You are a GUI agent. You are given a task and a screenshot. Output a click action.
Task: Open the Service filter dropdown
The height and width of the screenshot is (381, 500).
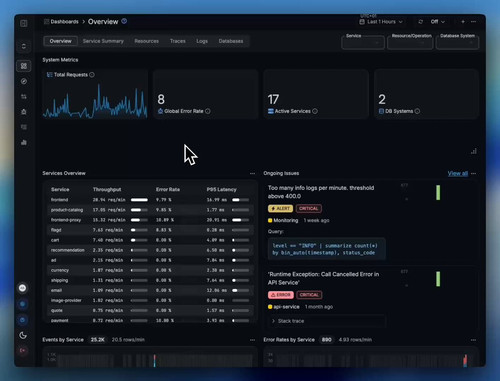(x=363, y=43)
